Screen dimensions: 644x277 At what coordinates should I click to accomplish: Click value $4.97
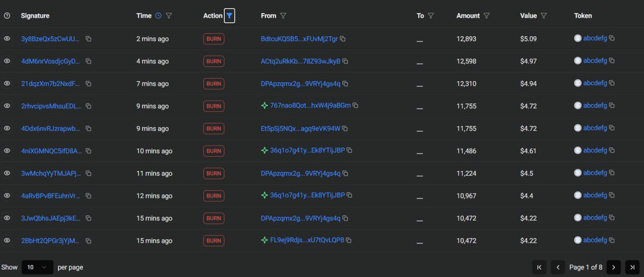(x=529, y=61)
